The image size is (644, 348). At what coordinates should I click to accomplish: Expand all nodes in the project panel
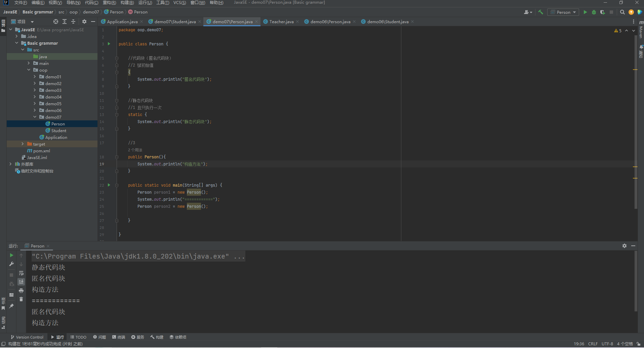65,22
